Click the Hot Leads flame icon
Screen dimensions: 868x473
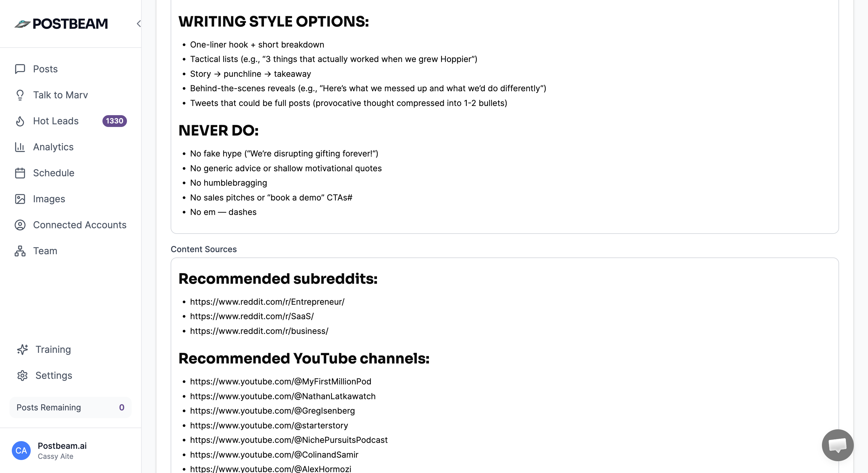(x=20, y=121)
